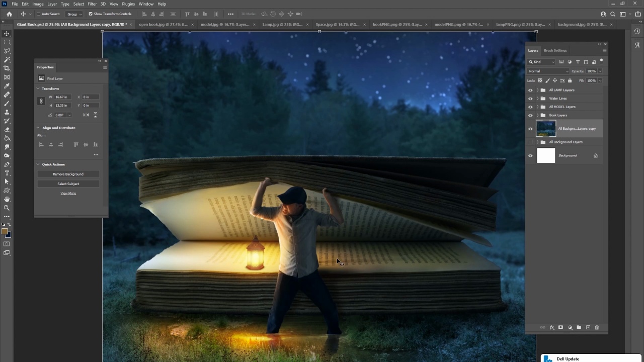The width and height of the screenshot is (644, 362).
Task: Select the Crop tool
Action: coord(7,68)
